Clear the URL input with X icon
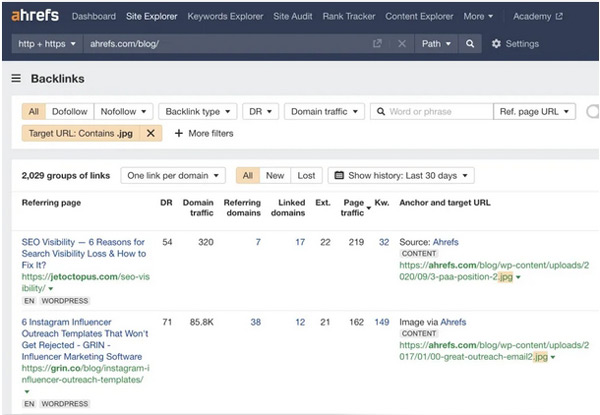Image resolution: width=600 pixels, height=415 pixels. pyautogui.click(x=402, y=44)
